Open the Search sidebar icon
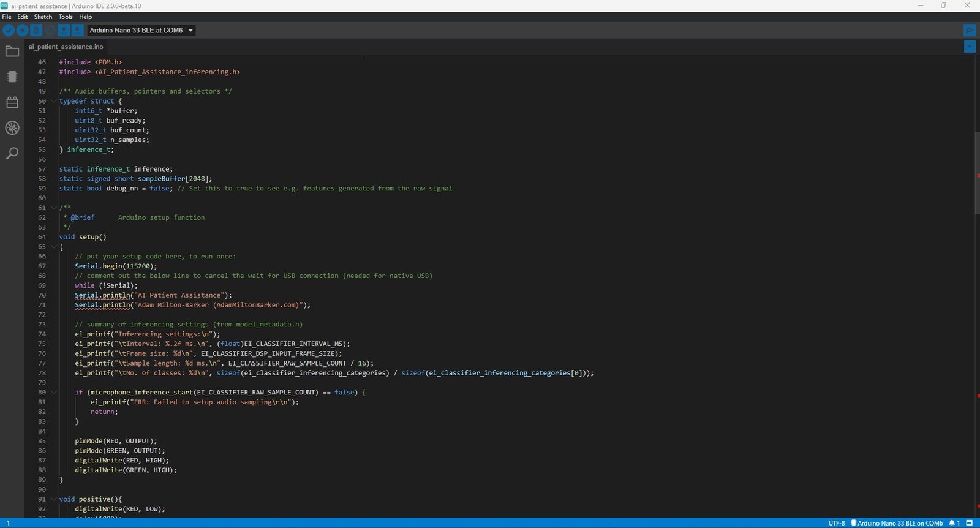Screen dimensions: 980x528 [x=12, y=153]
